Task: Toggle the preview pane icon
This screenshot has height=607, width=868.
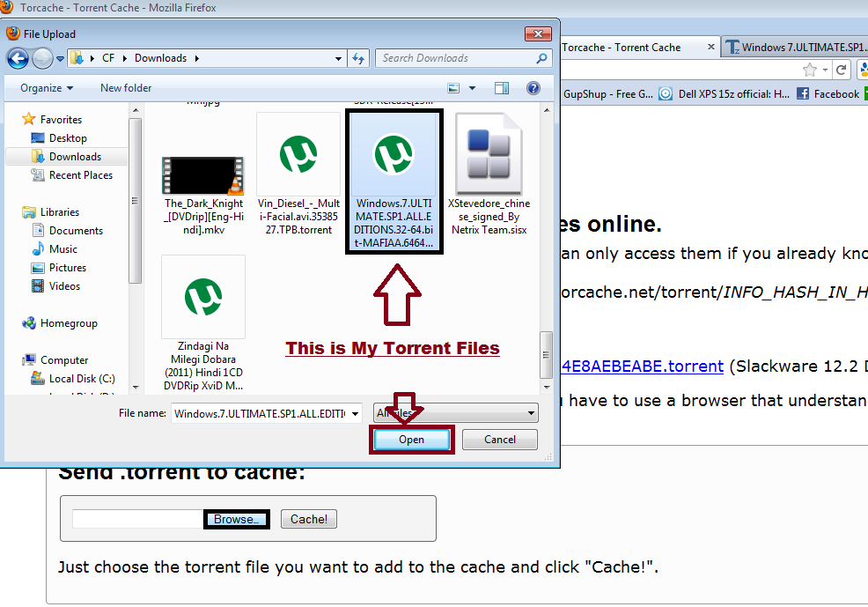Action: tap(502, 88)
